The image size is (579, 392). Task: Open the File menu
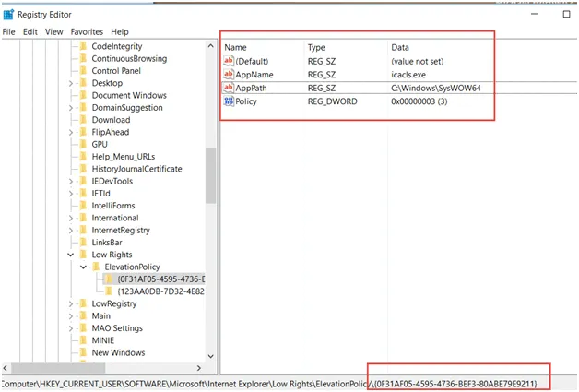[x=9, y=31]
